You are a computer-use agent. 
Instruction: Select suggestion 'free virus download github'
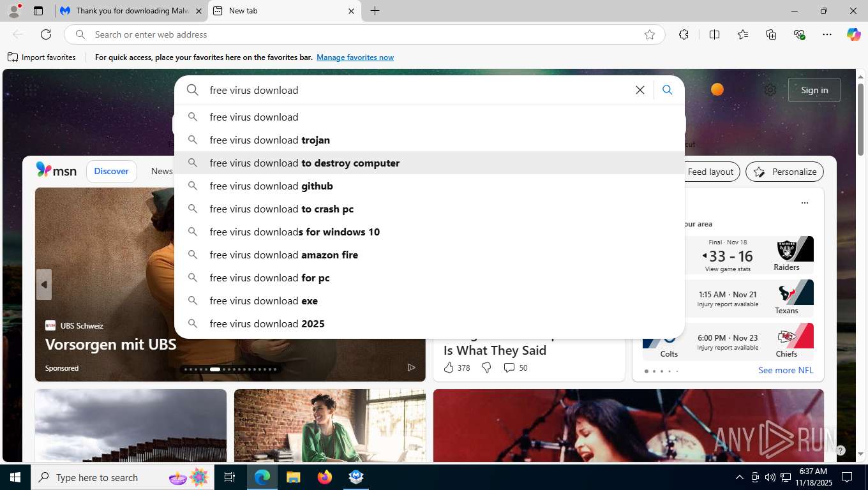[430, 186]
